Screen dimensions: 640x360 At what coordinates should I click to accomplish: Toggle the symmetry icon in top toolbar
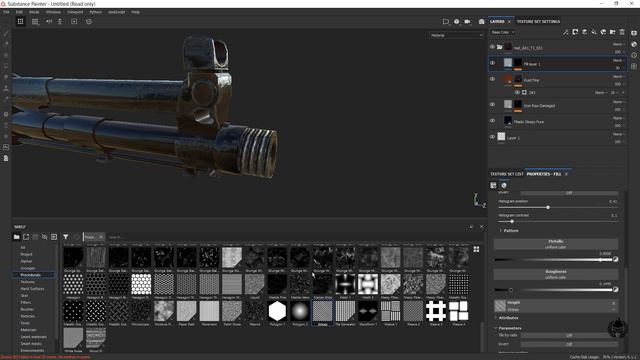point(49,22)
